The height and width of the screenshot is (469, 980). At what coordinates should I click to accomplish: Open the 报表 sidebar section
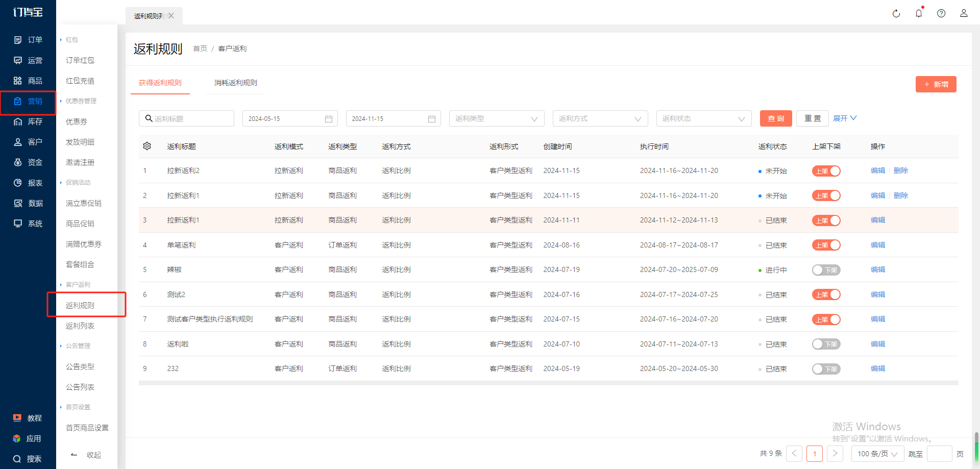28,183
